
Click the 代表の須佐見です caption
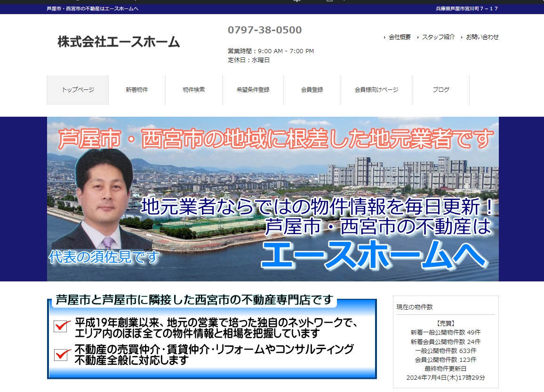(104, 257)
